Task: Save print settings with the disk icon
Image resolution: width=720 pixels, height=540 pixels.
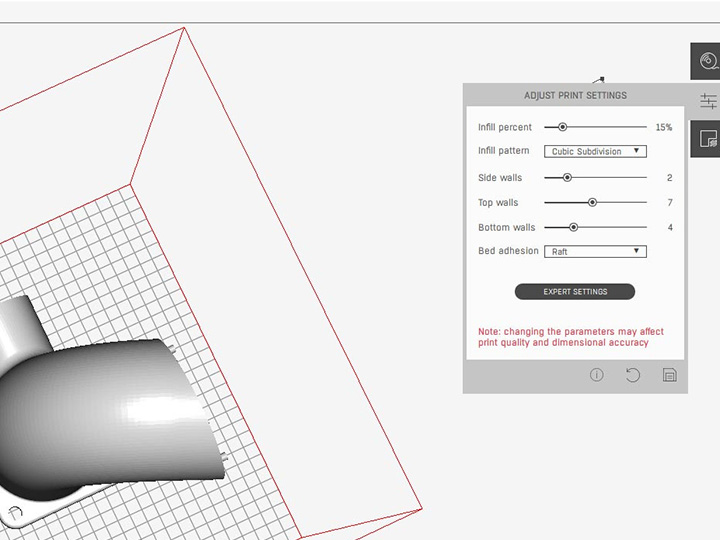Action: 669,375
